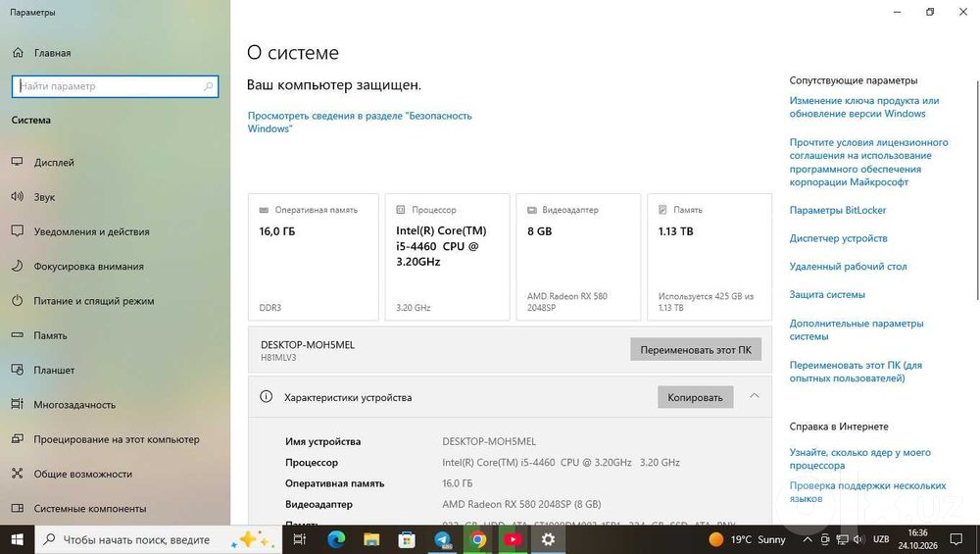Viewport: 980px width, 554px height.
Task: Open Google Chrome from the taskbar
Action: point(478,539)
